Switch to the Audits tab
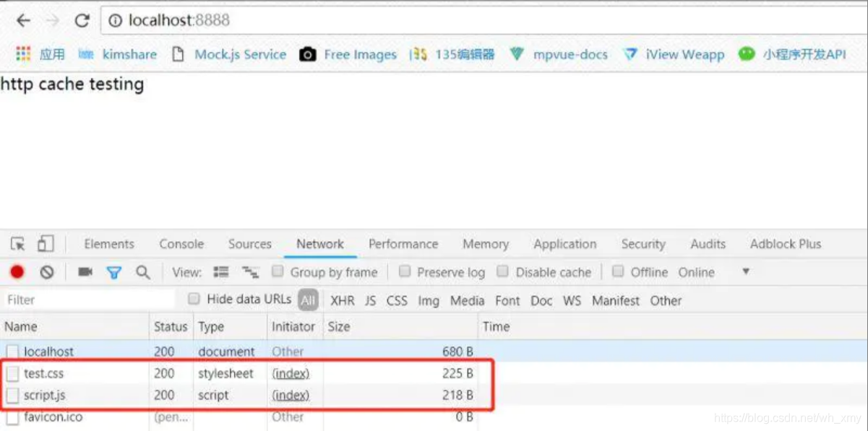This screenshot has width=868, height=431. click(x=708, y=244)
